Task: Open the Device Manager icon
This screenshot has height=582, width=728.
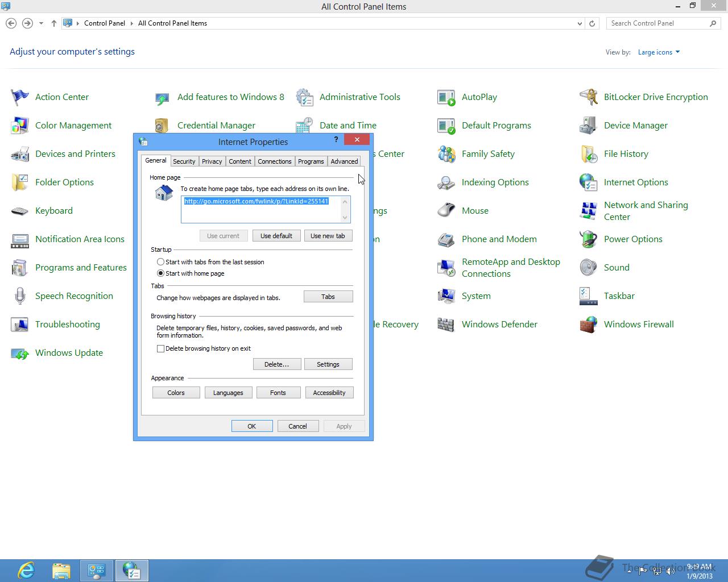Action: (x=589, y=126)
